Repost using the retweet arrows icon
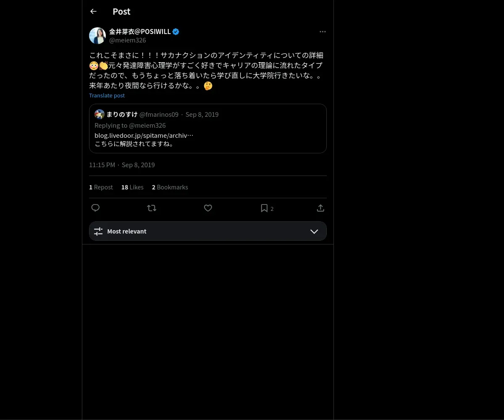 pos(152,208)
